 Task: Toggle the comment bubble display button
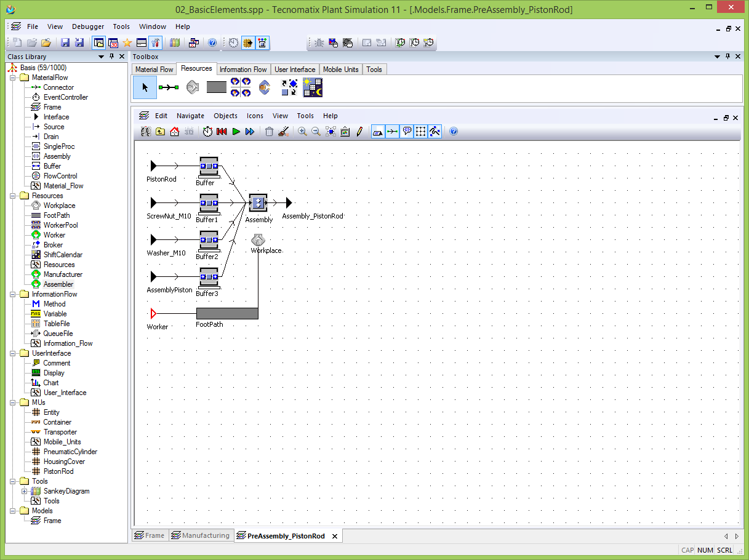[406, 132]
